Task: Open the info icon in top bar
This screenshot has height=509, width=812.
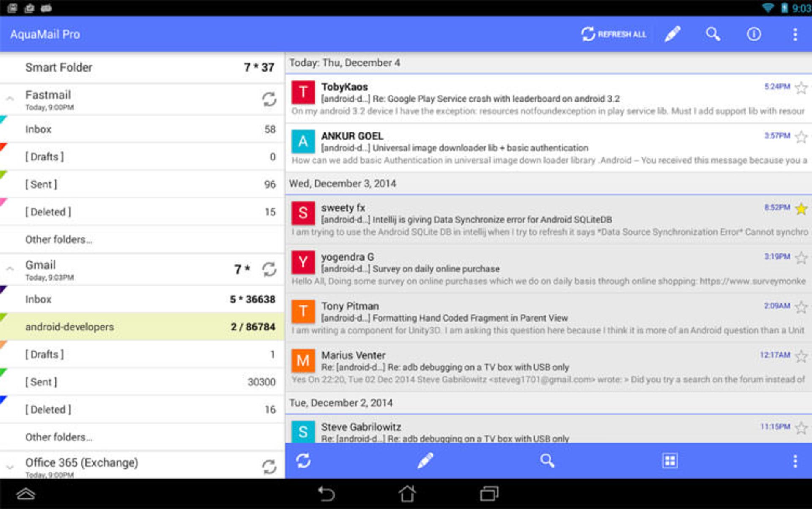Action: (754, 34)
